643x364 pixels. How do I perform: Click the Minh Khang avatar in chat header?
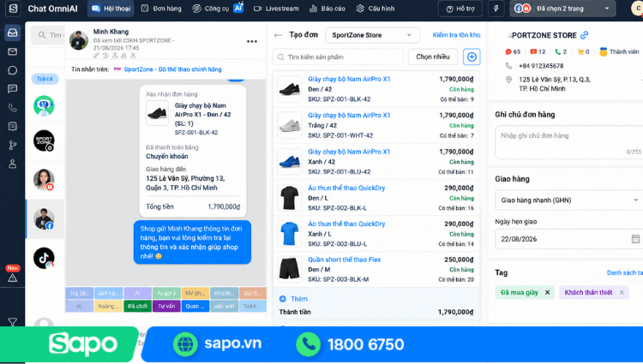tap(79, 40)
